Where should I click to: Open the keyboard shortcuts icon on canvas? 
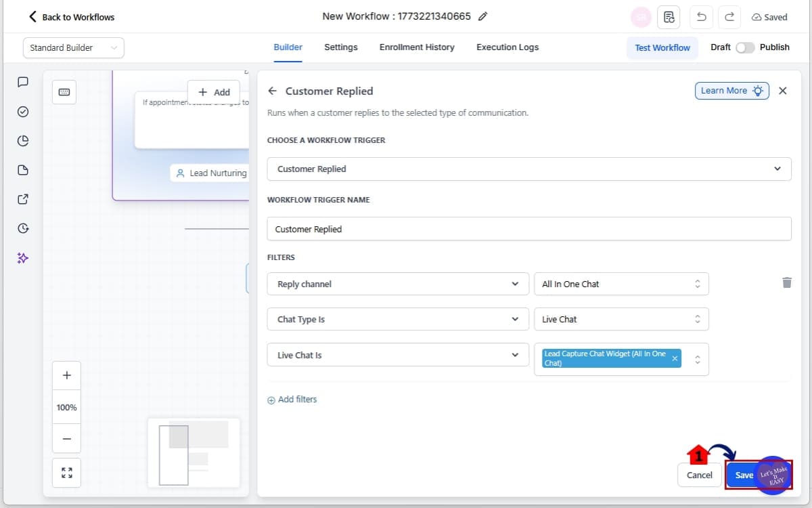click(x=64, y=92)
